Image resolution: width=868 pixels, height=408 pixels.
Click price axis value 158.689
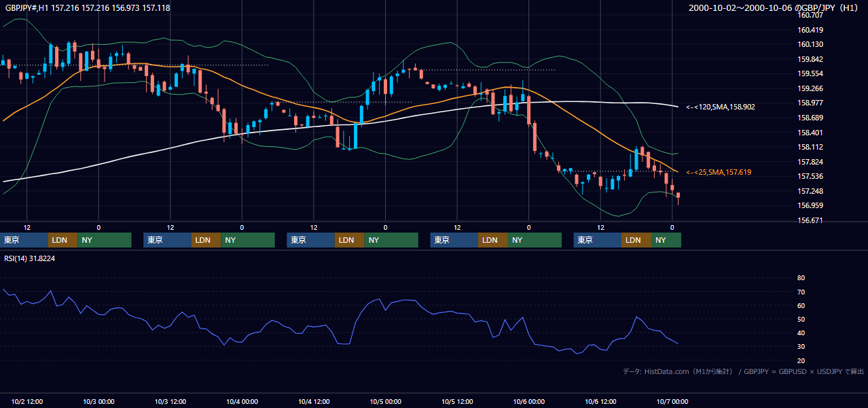810,118
